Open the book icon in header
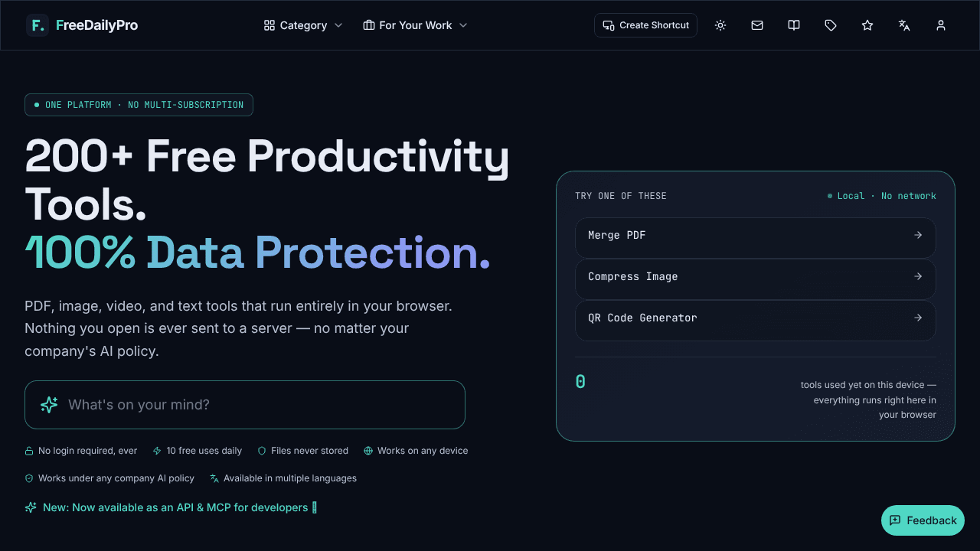Viewport: 980px width, 551px height. 794,25
